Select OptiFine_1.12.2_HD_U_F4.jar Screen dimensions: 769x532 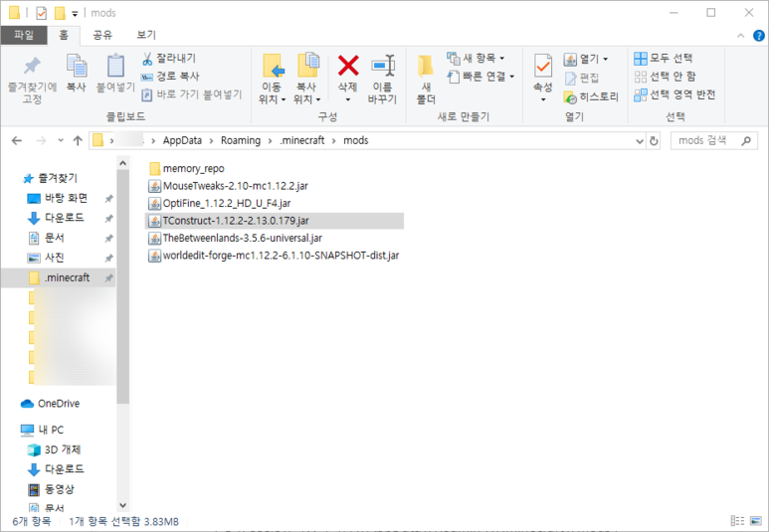[220, 204]
